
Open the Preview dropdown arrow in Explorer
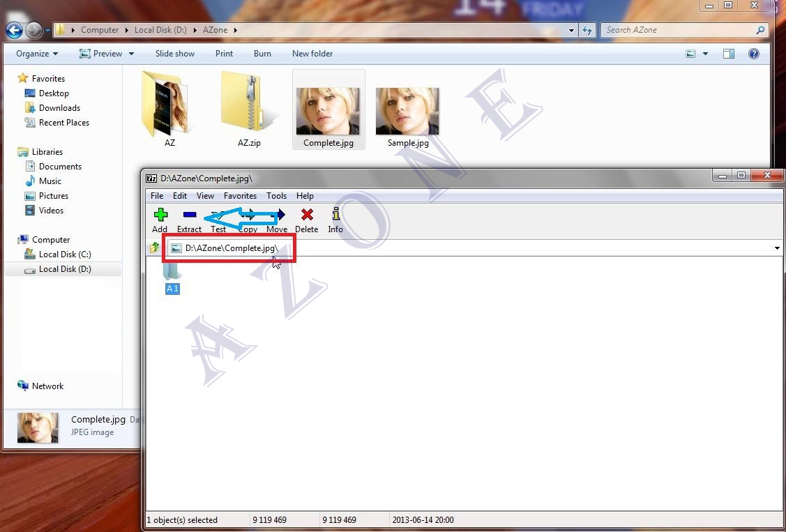pos(131,54)
